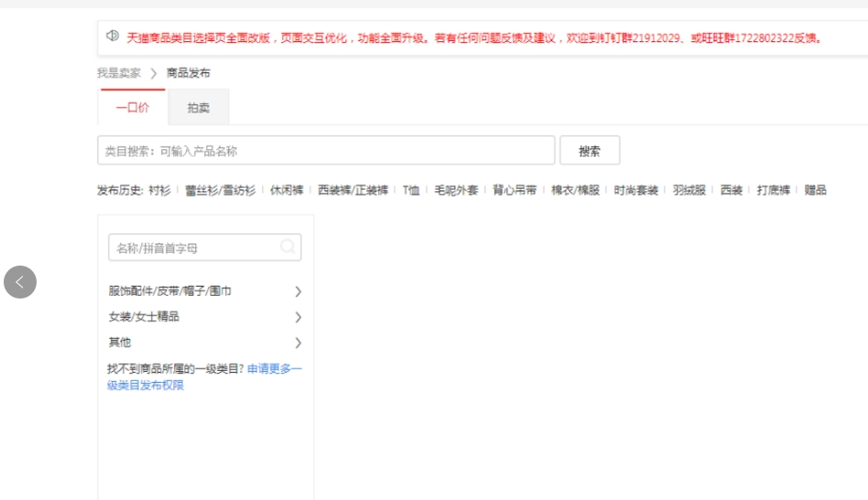Expand 其他 category chevron
868x500 pixels.
click(x=298, y=342)
